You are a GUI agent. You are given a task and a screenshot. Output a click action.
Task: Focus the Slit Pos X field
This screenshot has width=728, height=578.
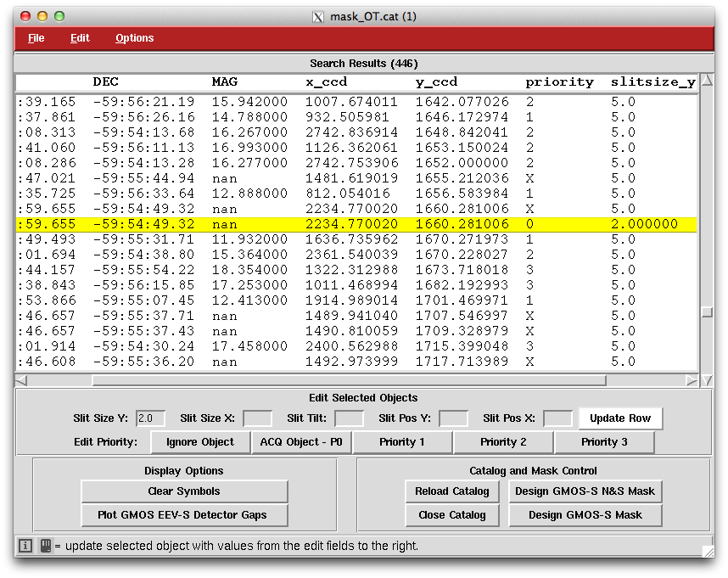(x=557, y=418)
